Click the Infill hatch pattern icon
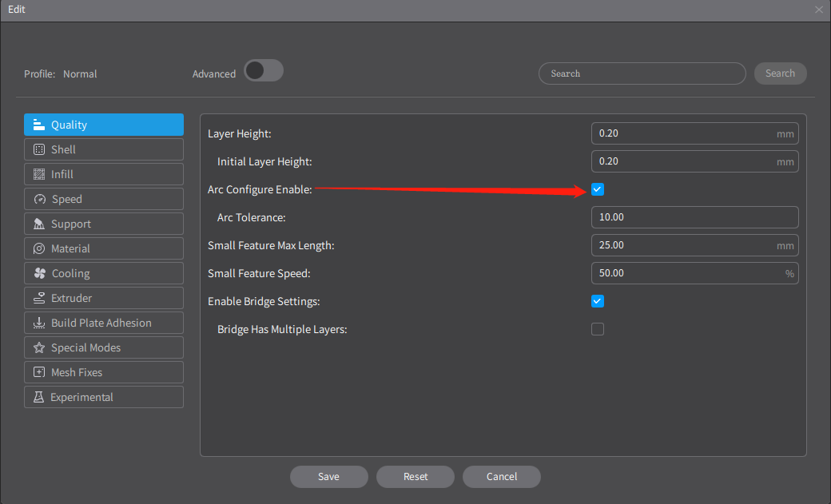831x504 pixels. point(38,174)
